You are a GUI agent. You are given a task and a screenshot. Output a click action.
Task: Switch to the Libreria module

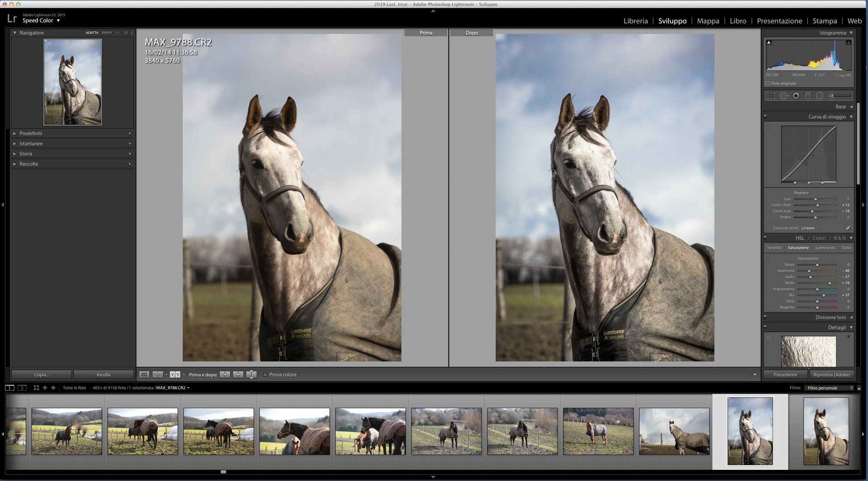coord(635,21)
